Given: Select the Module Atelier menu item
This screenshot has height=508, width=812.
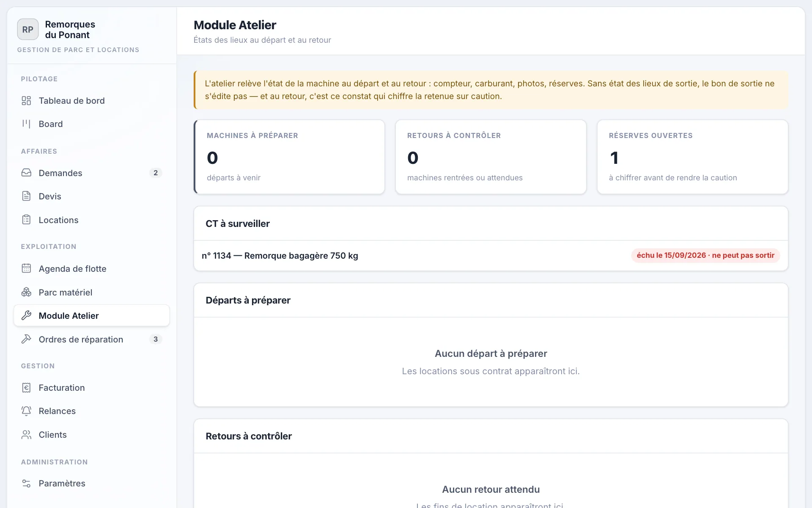Looking at the screenshot, I should coord(92,315).
